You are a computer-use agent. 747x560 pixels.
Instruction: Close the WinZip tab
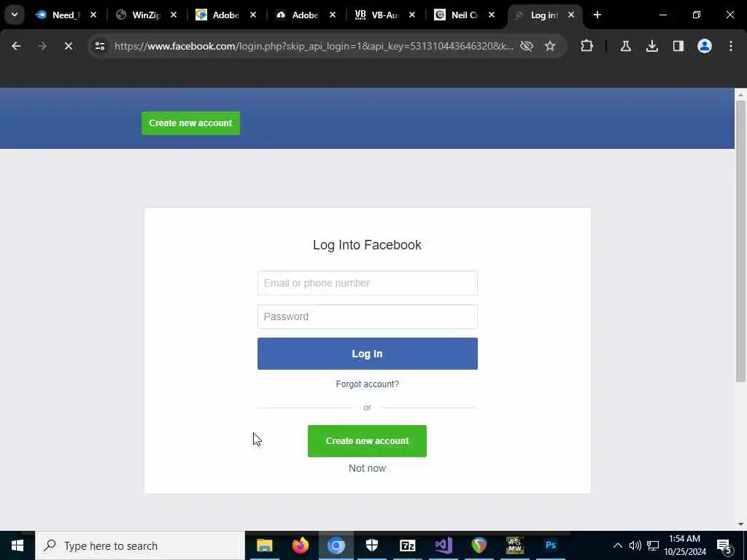click(174, 15)
